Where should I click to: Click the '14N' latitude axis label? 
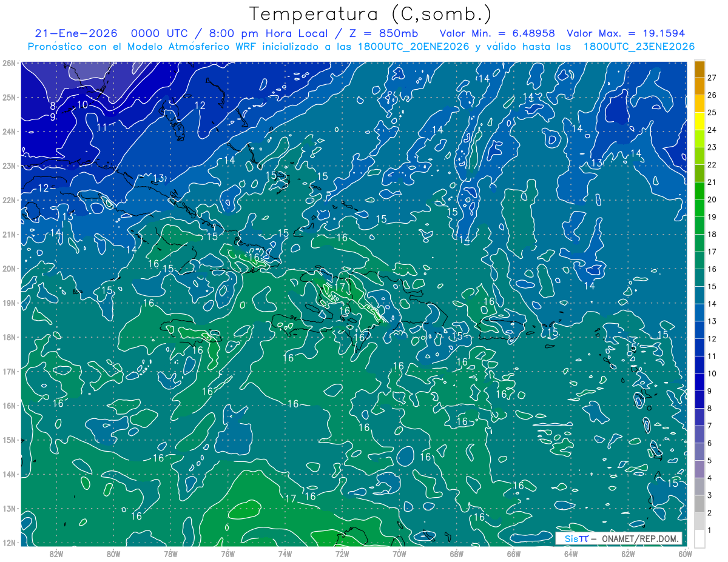[x=8, y=474]
